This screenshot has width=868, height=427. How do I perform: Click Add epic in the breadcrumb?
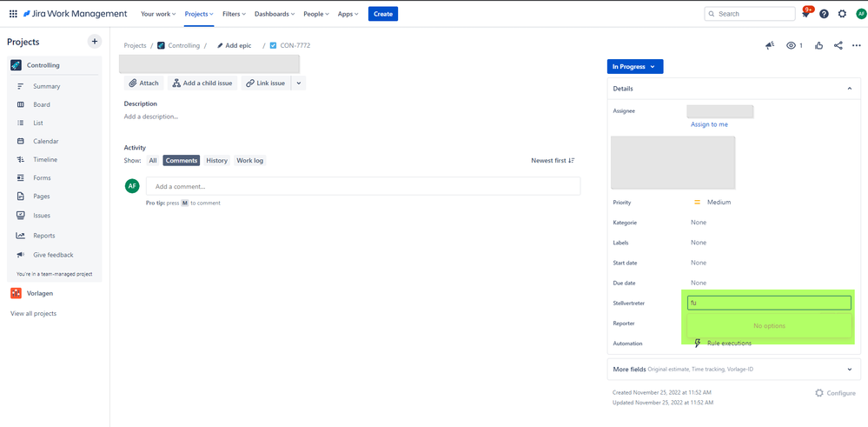[x=235, y=45]
